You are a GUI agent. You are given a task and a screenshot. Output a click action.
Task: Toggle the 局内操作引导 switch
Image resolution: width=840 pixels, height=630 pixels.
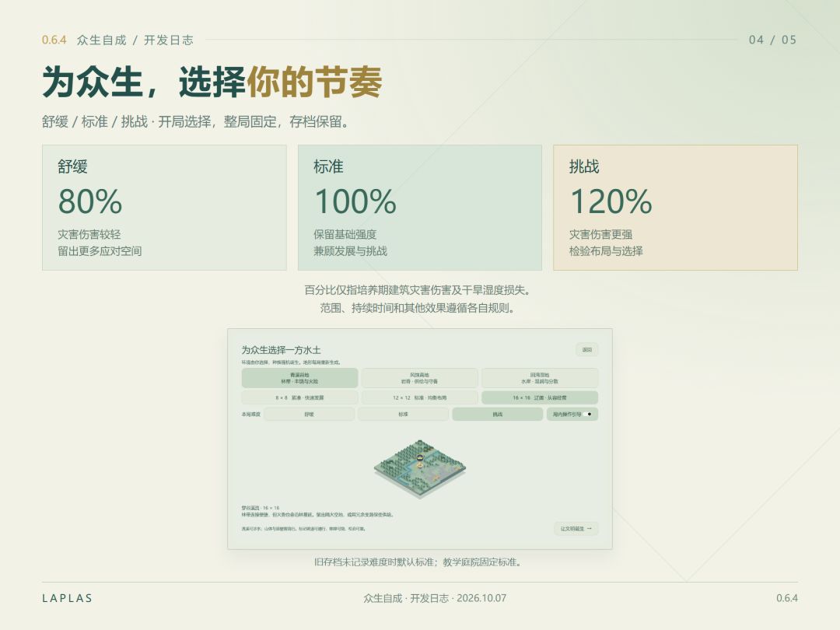(x=588, y=414)
